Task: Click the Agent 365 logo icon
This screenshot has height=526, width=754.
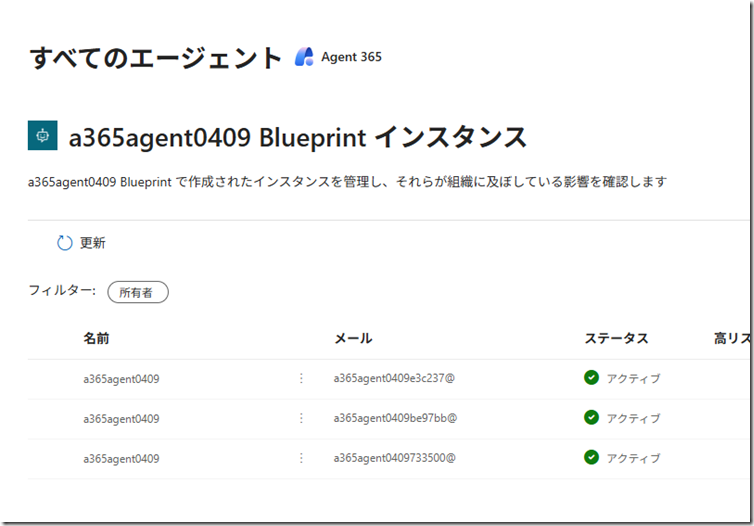Action: coord(304,57)
